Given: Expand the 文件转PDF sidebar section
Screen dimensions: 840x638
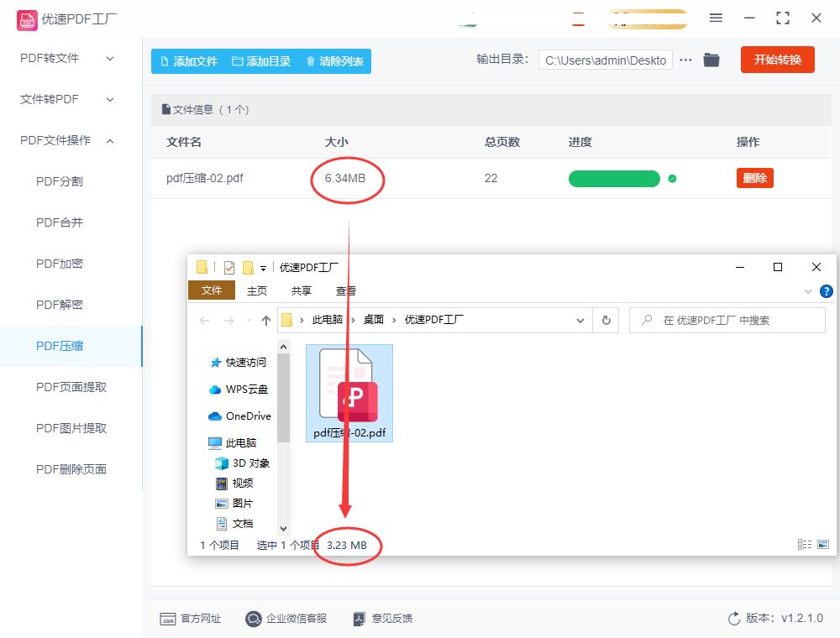Looking at the screenshot, I should (67, 99).
